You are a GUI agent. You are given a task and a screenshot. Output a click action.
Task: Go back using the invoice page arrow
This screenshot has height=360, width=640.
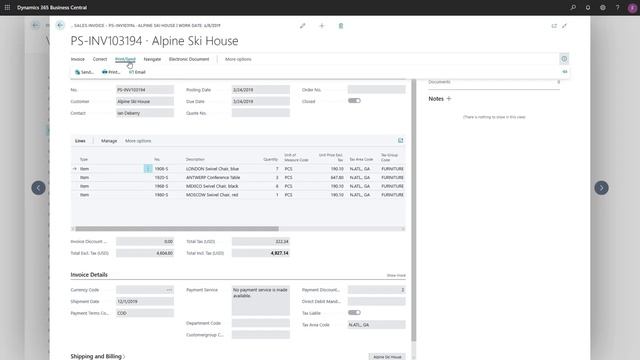click(x=60, y=25)
